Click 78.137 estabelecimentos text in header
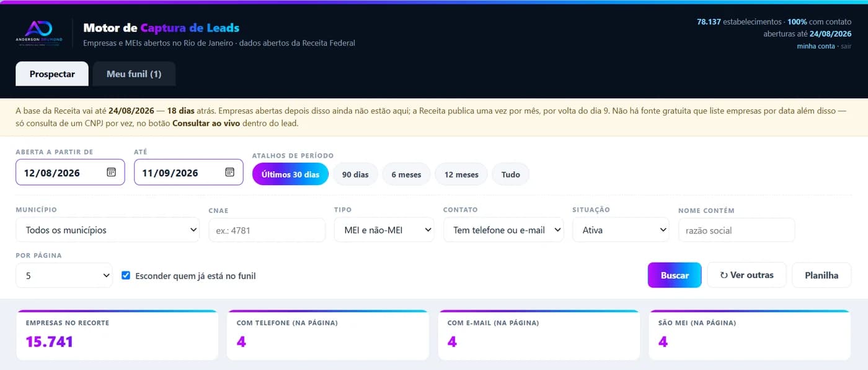The height and width of the screenshot is (370, 868). coord(739,22)
